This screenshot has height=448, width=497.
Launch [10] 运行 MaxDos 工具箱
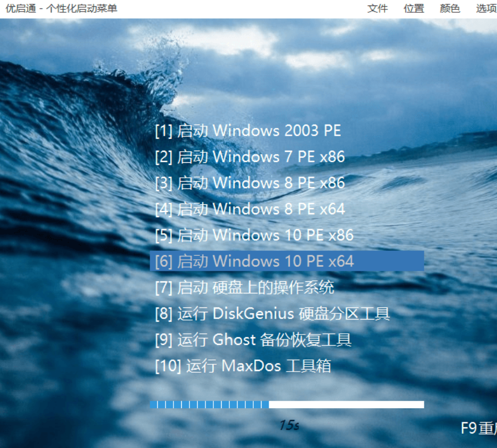point(243,366)
